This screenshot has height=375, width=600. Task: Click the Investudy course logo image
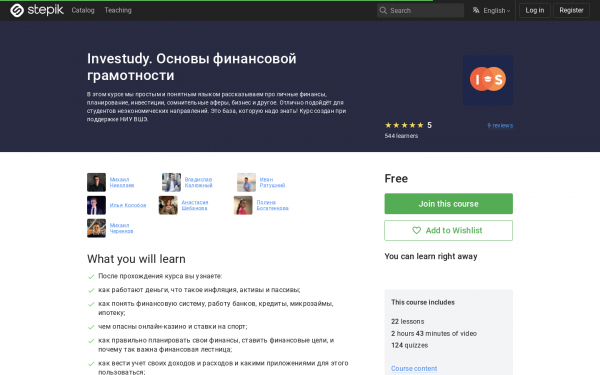click(x=488, y=80)
